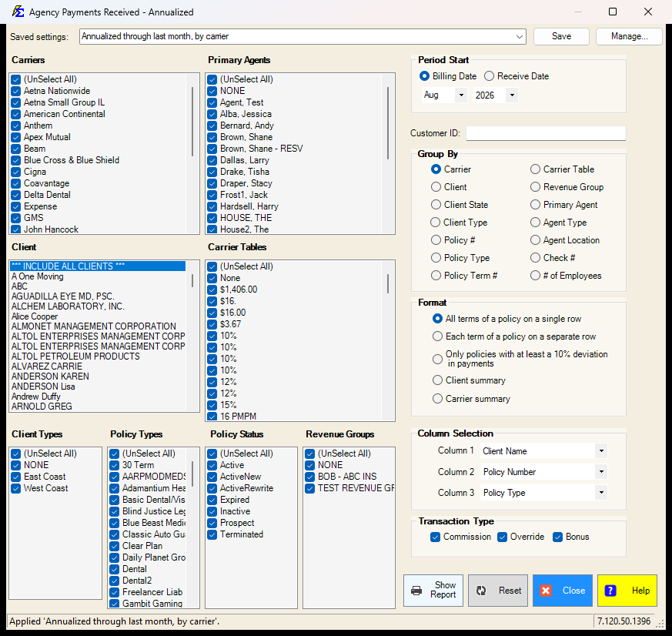The image size is (672, 636).
Task: Click the Show Report button
Action: 433,590
